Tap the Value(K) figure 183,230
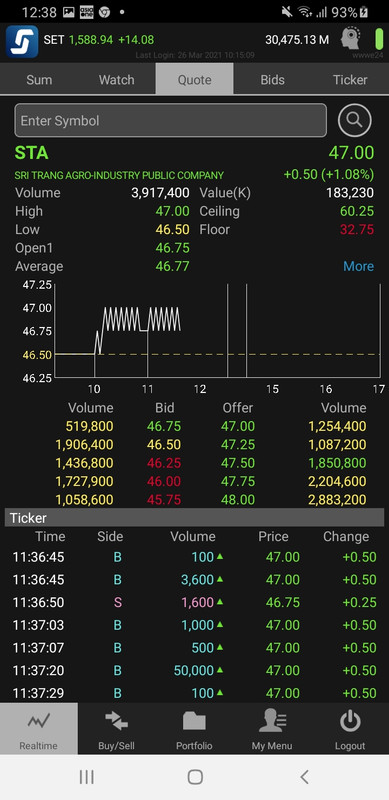Viewport: 389px width, 800px height. [x=350, y=193]
